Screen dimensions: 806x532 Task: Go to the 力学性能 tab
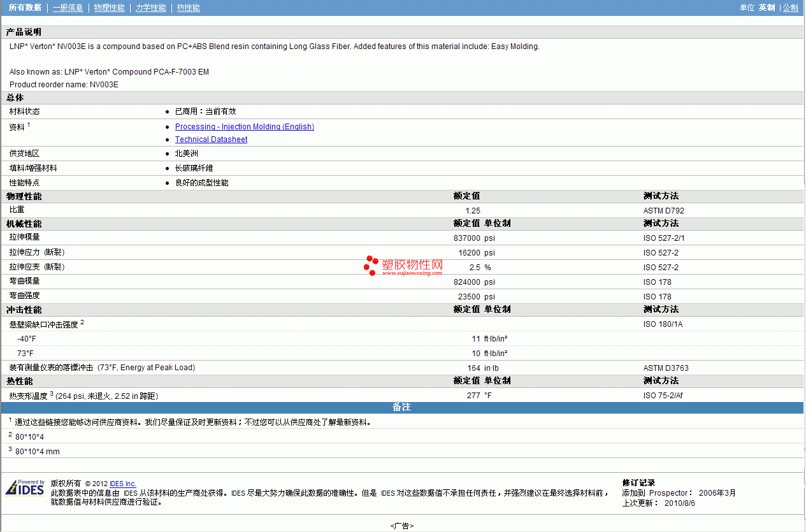click(x=151, y=8)
